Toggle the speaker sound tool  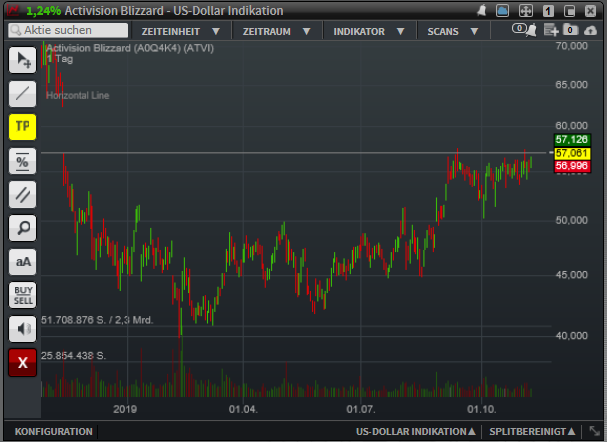point(22,329)
